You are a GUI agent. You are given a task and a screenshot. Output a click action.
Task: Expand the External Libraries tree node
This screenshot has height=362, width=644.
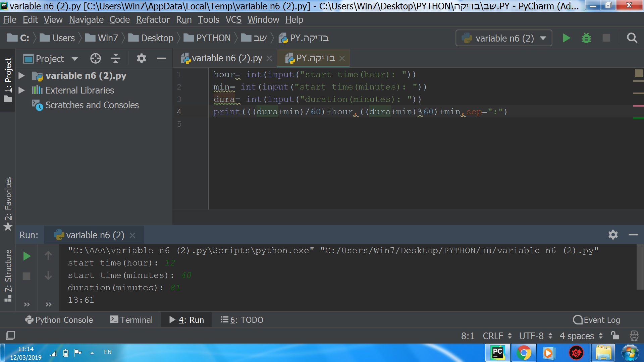point(21,90)
